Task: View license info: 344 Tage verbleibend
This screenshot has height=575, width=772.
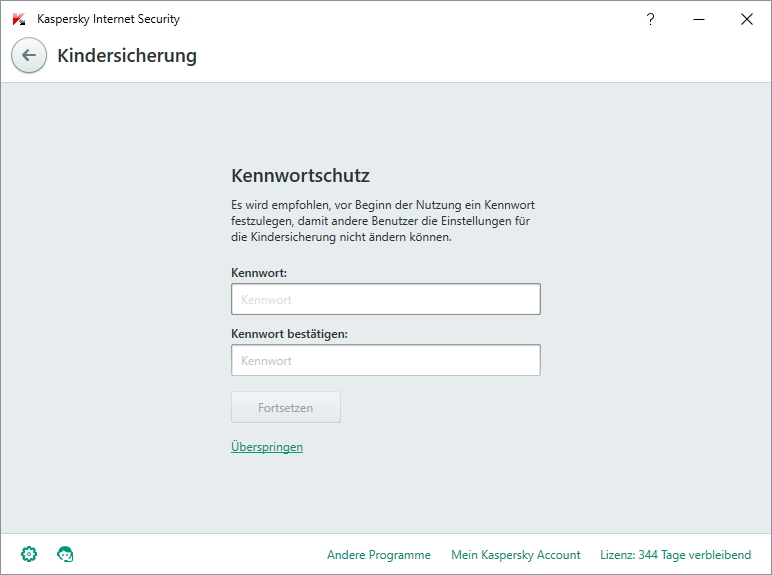Action: [676, 555]
